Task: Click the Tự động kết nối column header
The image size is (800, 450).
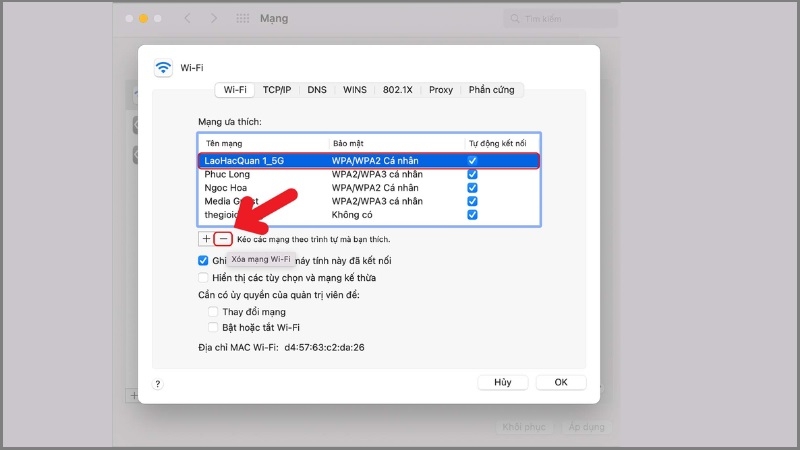Action: 497,143
